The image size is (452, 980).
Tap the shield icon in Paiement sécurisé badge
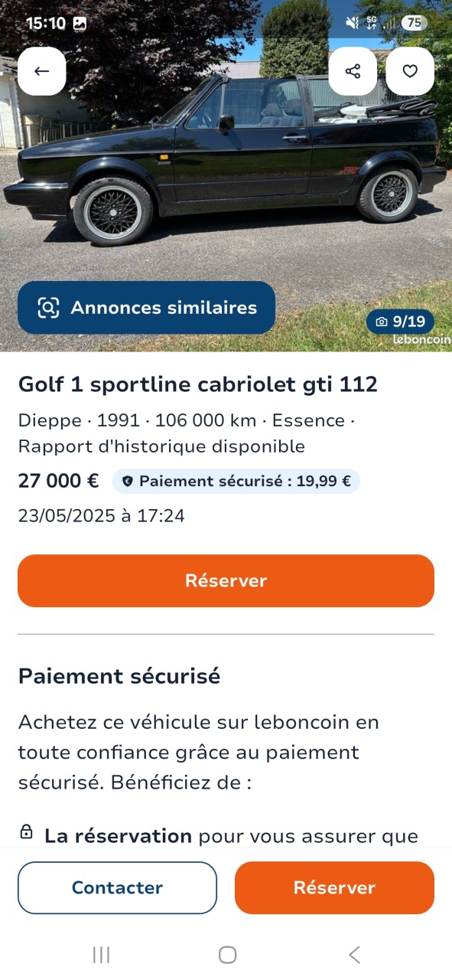point(127,482)
